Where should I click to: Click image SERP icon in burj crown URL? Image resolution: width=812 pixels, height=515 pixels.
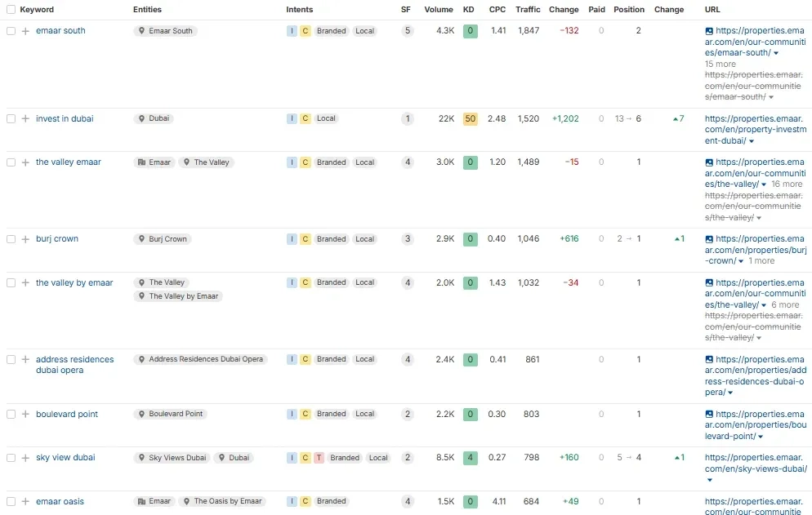pyautogui.click(x=709, y=239)
